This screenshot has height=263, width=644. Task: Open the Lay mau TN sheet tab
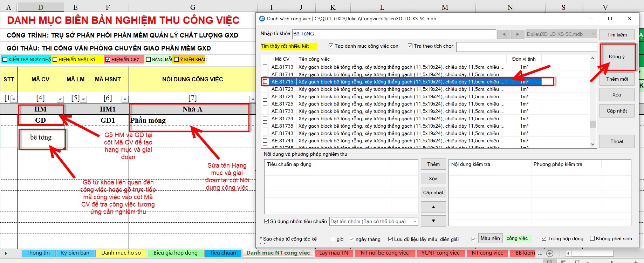coord(334,253)
